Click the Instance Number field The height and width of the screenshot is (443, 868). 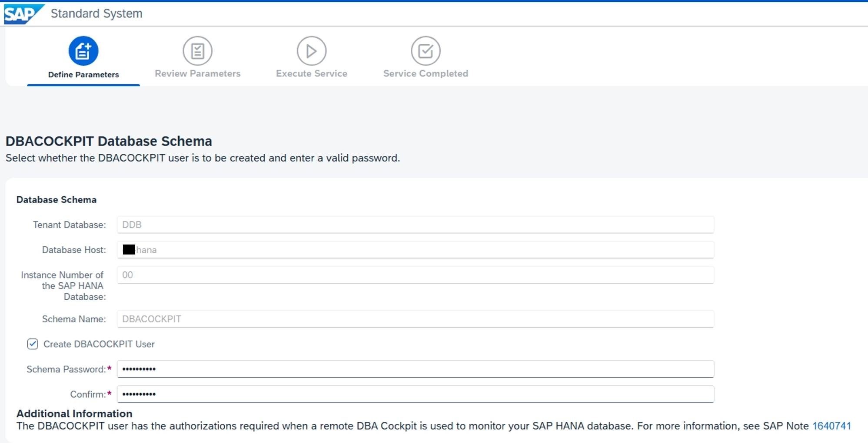(415, 275)
